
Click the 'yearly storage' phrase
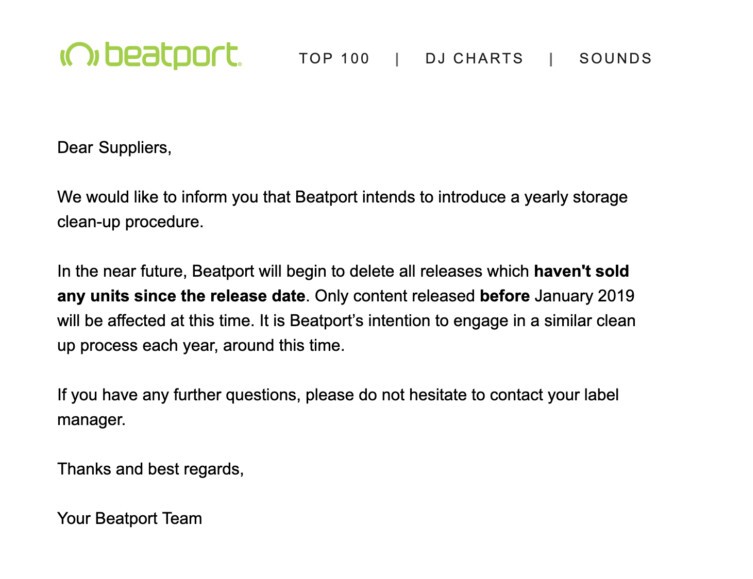576,197
